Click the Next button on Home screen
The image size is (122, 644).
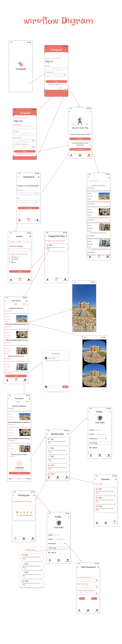(x=20, y=271)
